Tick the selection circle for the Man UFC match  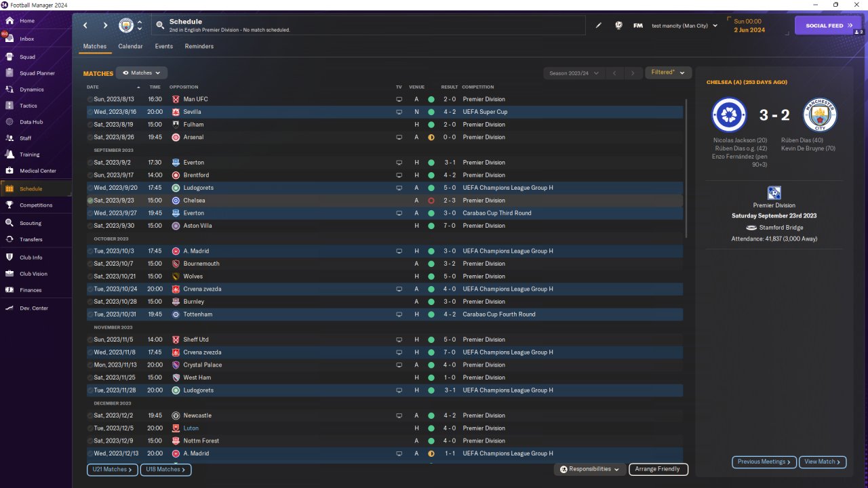point(90,100)
